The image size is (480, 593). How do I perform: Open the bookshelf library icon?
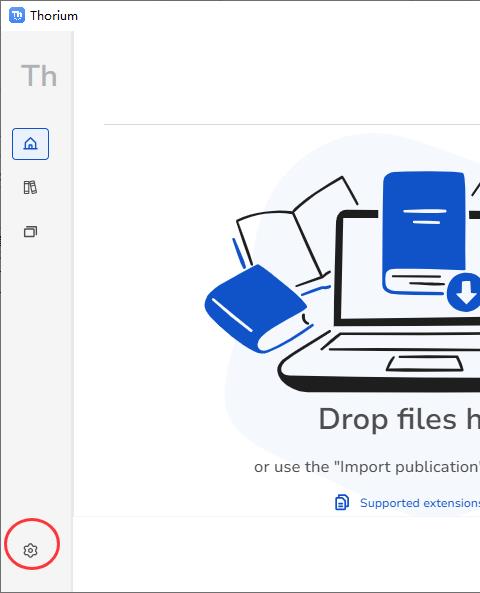point(30,187)
